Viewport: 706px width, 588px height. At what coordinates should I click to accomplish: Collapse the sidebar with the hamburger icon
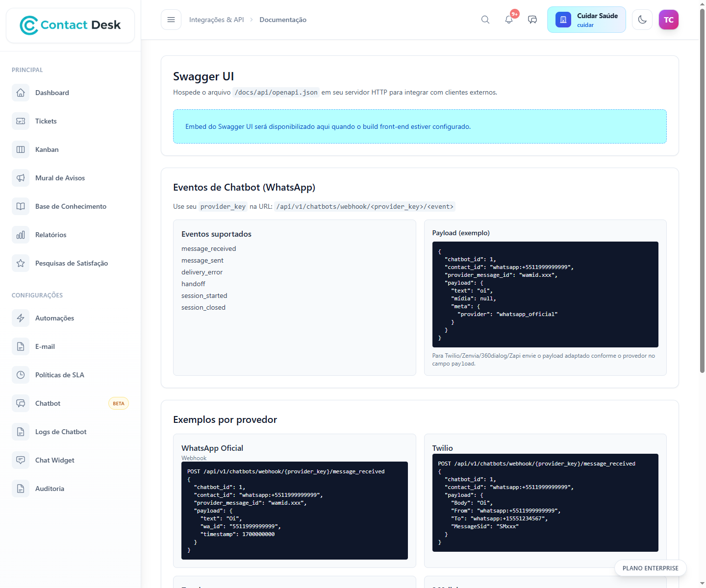[171, 20]
